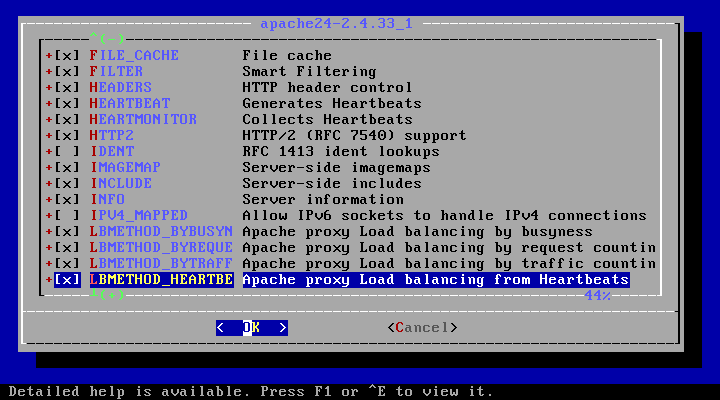Toggle the INCLUDE checkbox

click(67, 184)
